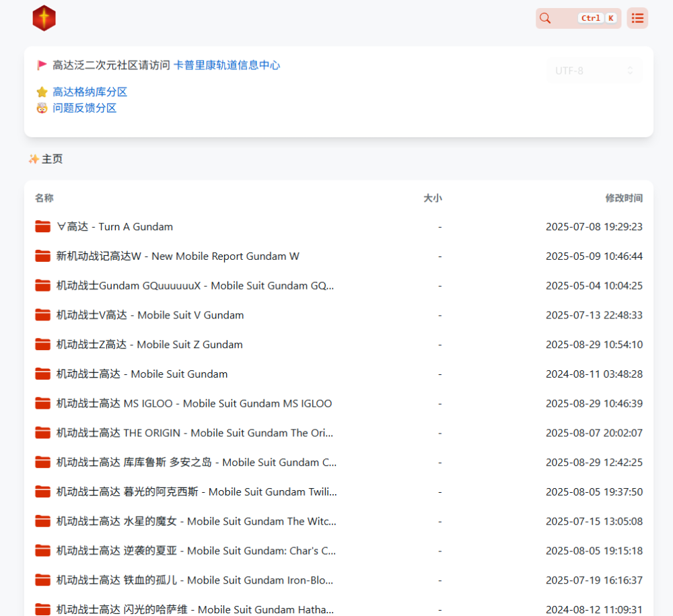Click folder icon for Mobile Suit Z Gundam

coord(43,345)
